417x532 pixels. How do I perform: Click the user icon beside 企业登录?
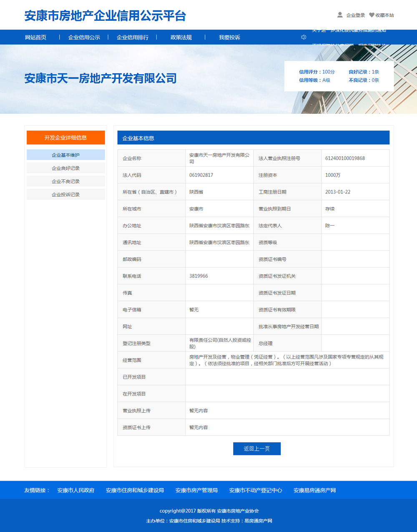[340, 15]
